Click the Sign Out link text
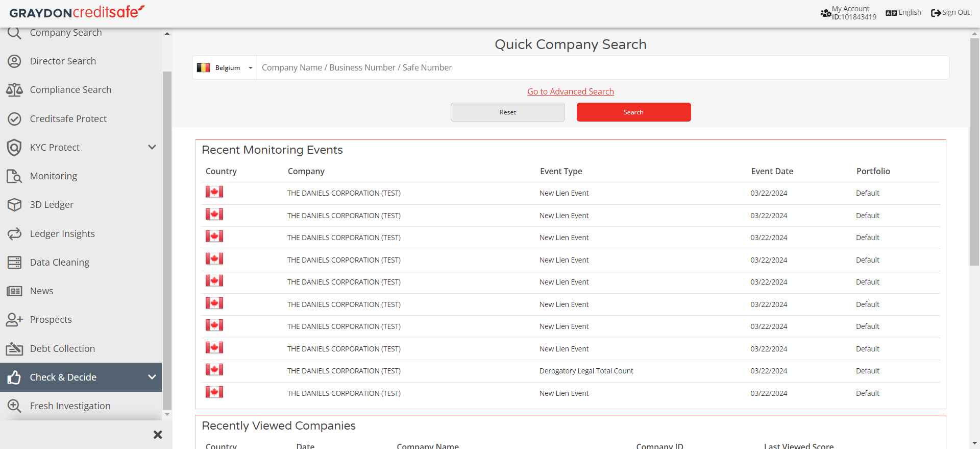The height and width of the screenshot is (449, 980). (x=955, y=12)
